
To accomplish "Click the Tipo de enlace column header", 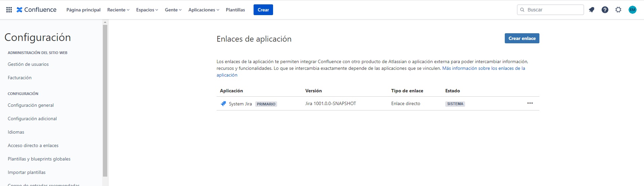I will coord(407,91).
